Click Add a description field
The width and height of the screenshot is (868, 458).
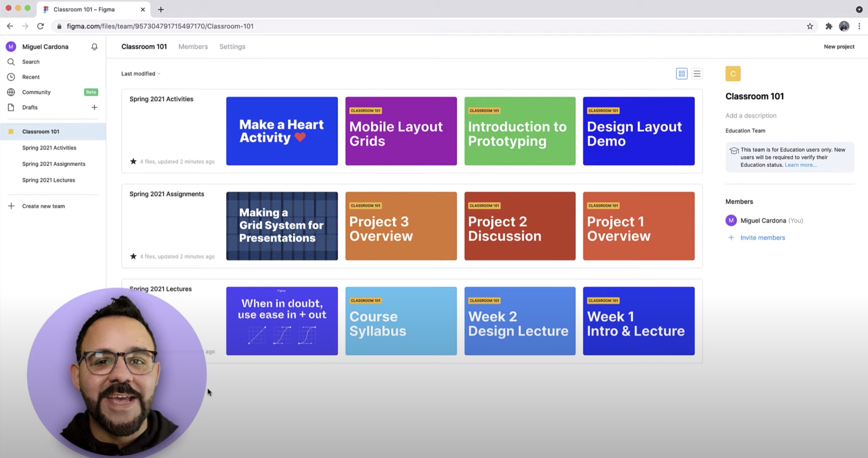coord(751,115)
